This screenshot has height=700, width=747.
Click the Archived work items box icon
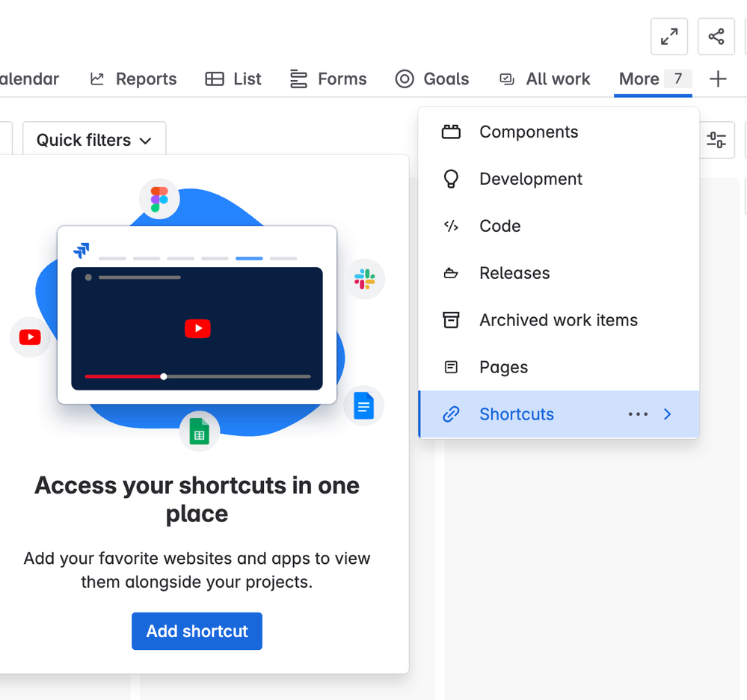point(451,320)
